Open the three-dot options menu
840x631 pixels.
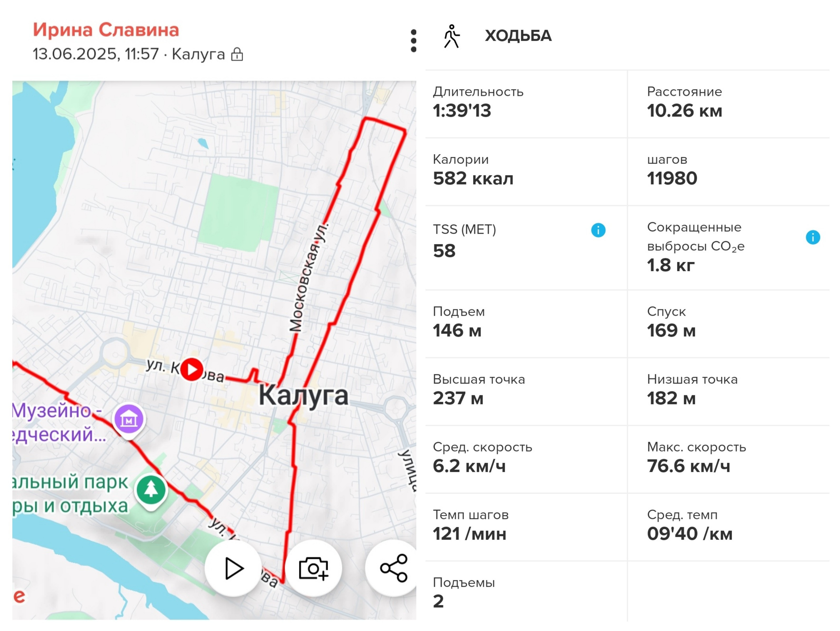[413, 41]
